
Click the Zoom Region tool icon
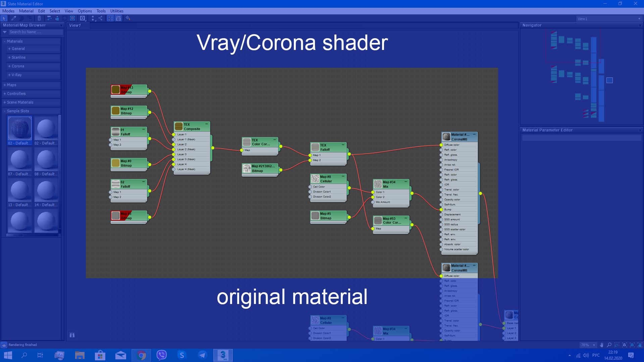pos(617,345)
